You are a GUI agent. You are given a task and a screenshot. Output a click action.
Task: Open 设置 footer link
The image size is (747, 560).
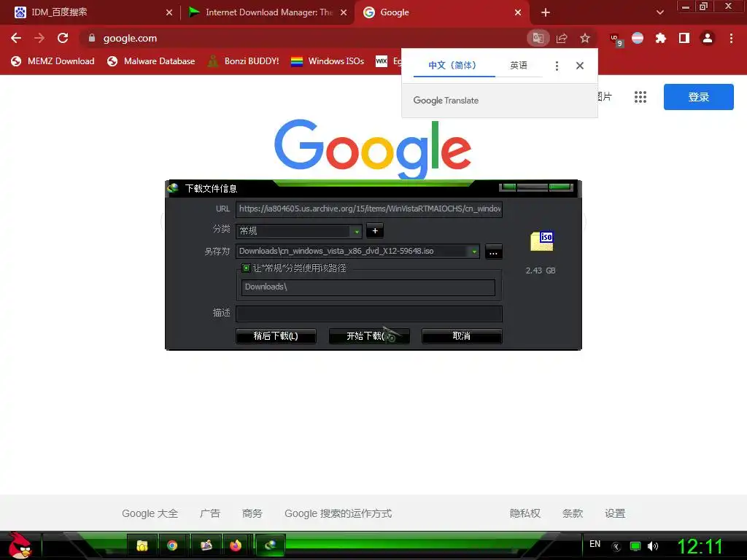pos(614,513)
